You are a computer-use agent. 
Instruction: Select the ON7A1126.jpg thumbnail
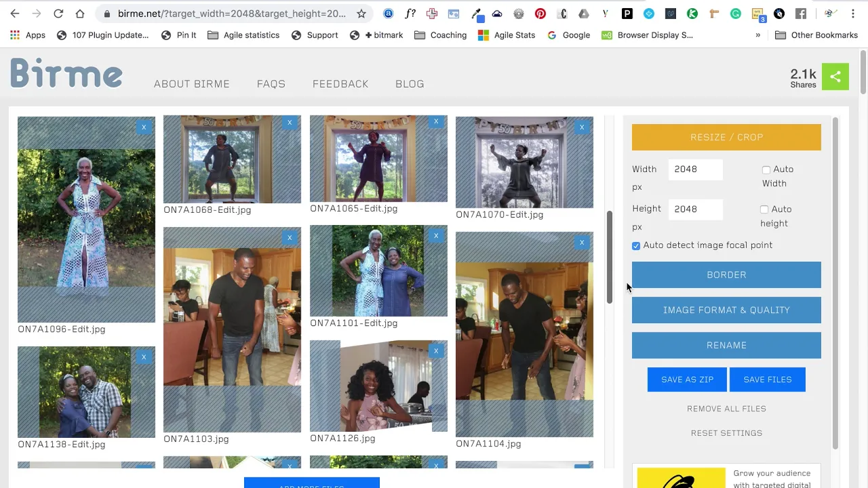coord(378,386)
